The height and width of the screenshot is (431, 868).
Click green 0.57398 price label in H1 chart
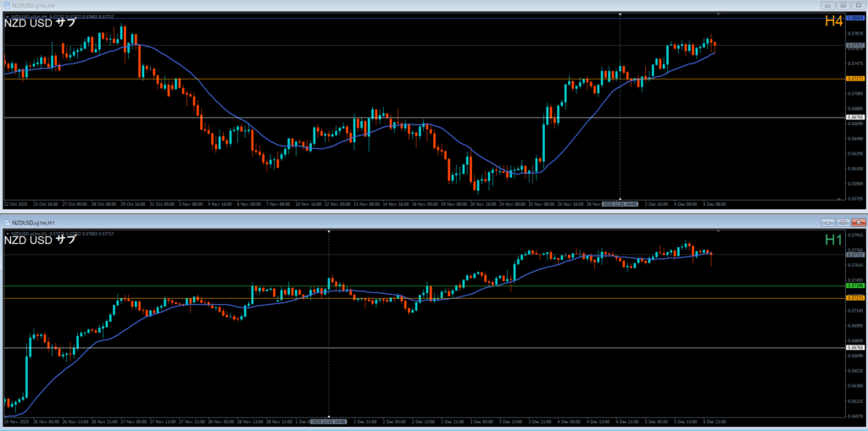tap(854, 286)
